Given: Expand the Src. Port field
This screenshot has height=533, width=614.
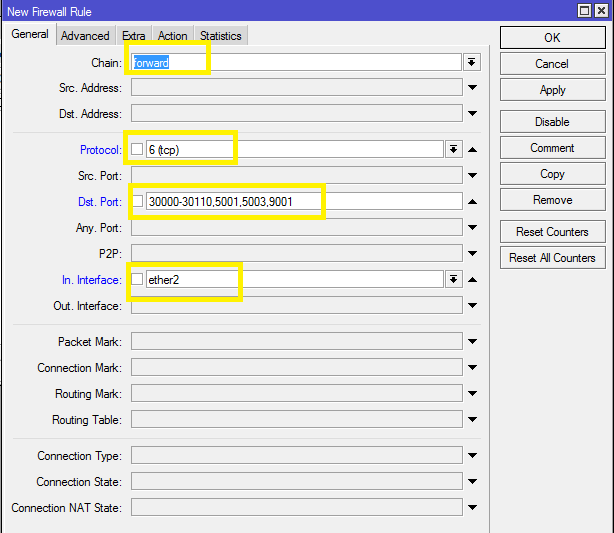Looking at the screenshot, I should [473, 175].
